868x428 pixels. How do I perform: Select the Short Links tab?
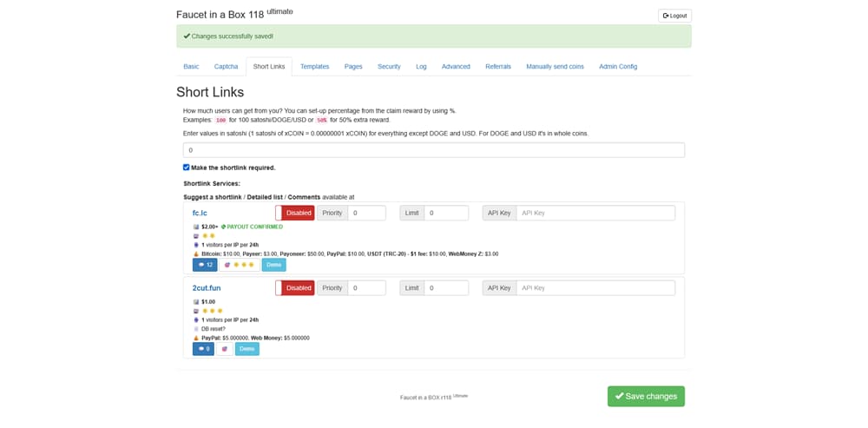(x=269, y=67)
